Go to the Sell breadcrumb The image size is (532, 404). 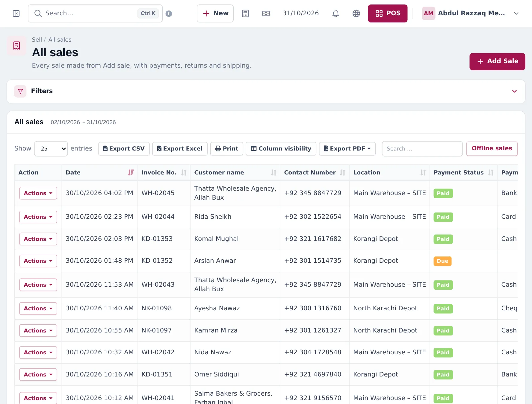pyautogui.click(x=37, y=40)
